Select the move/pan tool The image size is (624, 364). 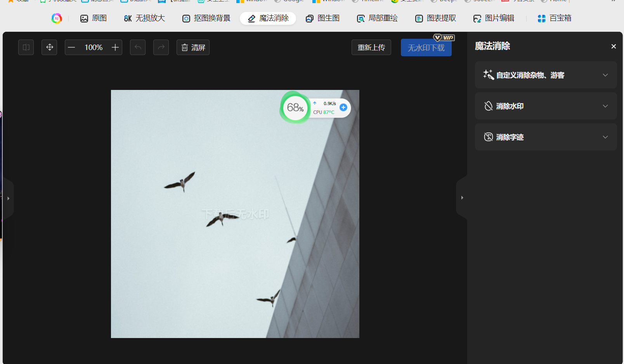tap(49, 47)
